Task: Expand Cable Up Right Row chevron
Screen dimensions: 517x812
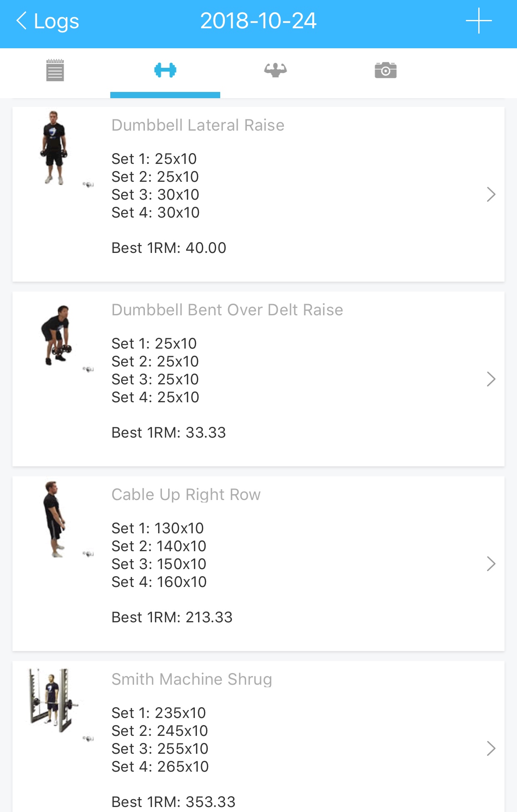Action: click(491, 564)
